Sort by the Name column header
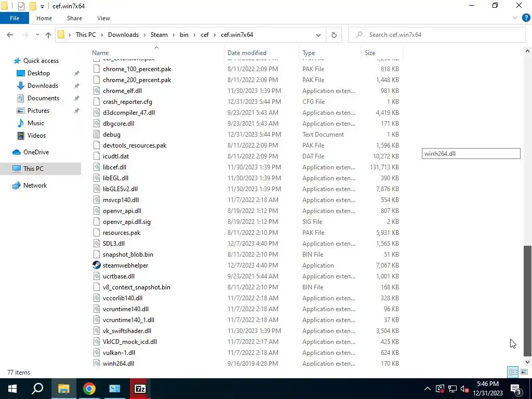This screenshot has width=532, height=399. tap(100, 53)
